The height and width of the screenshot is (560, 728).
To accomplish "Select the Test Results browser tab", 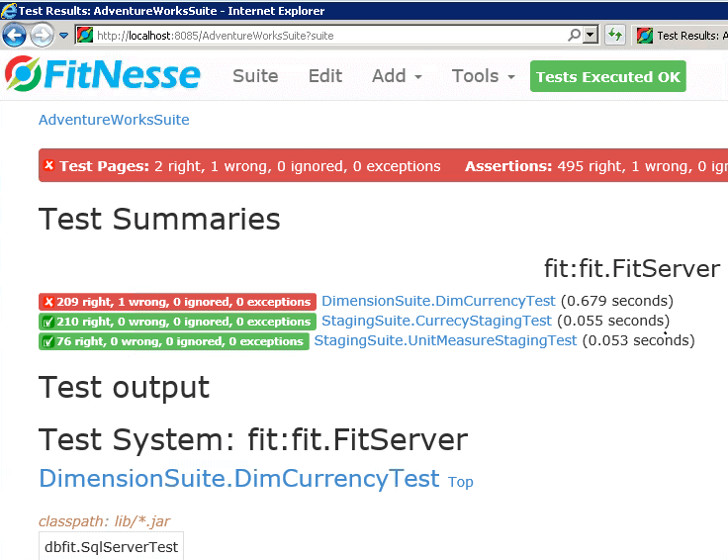I will [x=681, y=36].
